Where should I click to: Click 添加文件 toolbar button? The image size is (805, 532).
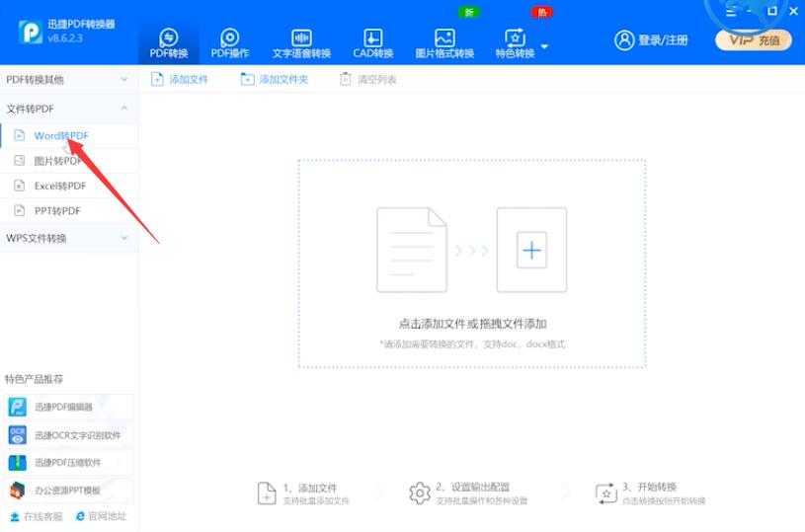click(x=179, y=80)
